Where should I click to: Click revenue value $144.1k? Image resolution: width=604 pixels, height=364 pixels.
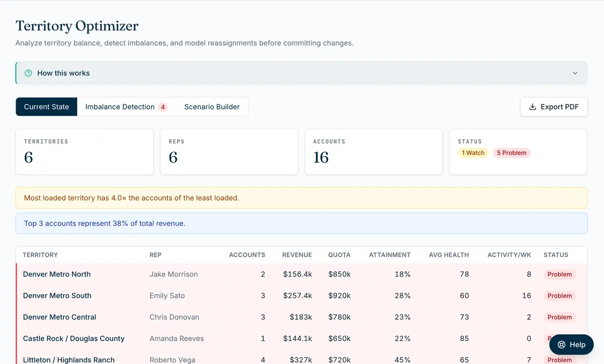pyautogui.click(x=297, y=338)
